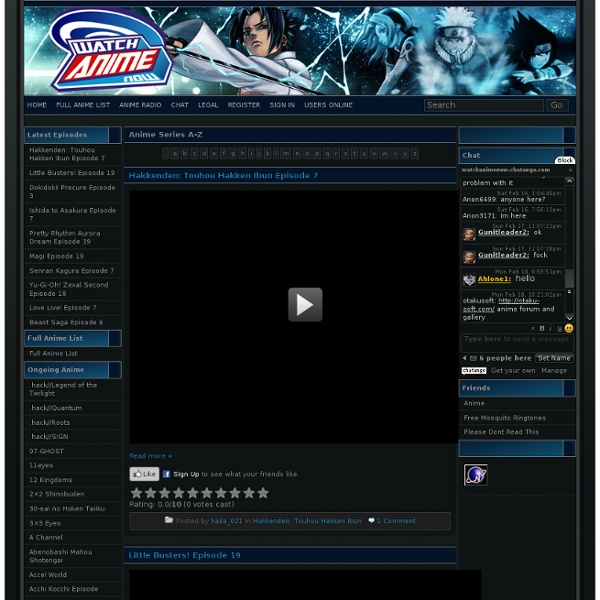The image size is (600, 600).
Task: Open 07-GHOST in Ongoing Anime
Action: [46, 451]
